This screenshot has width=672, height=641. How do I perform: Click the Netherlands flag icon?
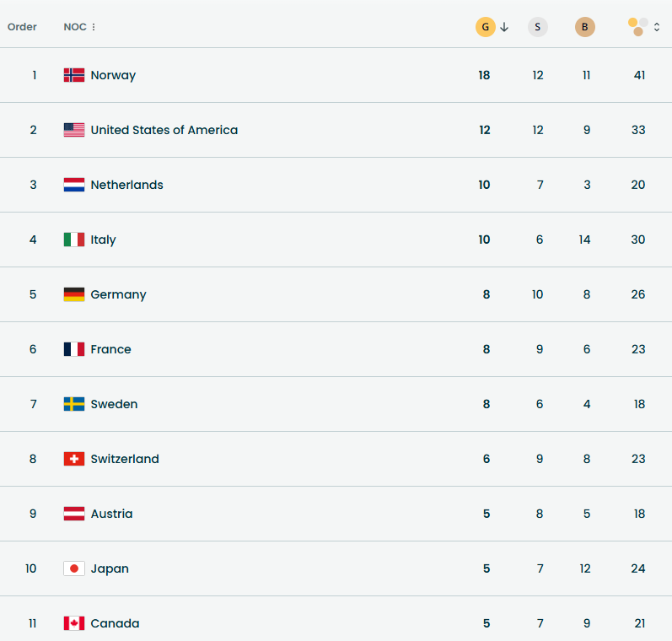pos(74,185)
